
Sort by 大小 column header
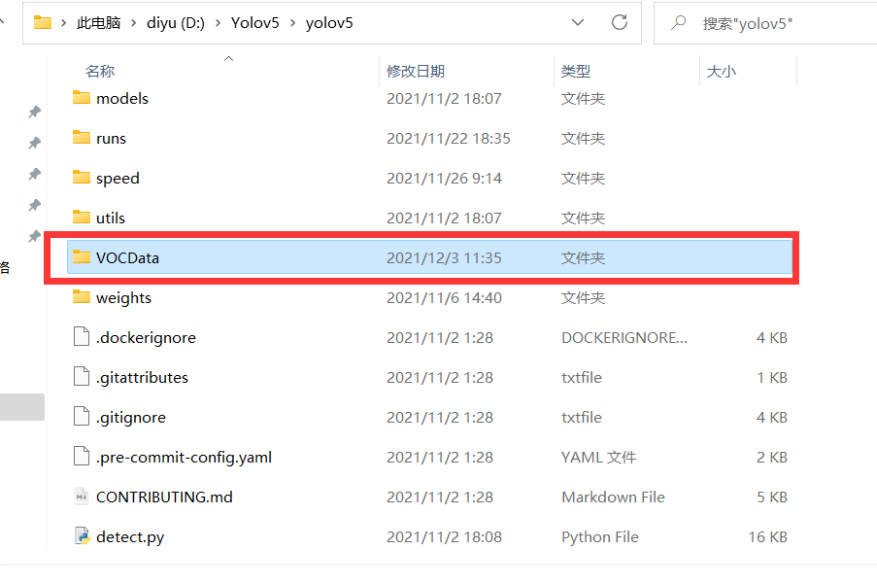click(722, 71)
